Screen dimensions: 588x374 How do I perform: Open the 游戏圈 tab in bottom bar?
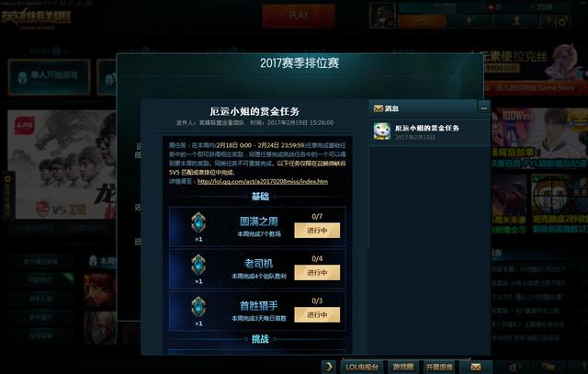[403, 367]
